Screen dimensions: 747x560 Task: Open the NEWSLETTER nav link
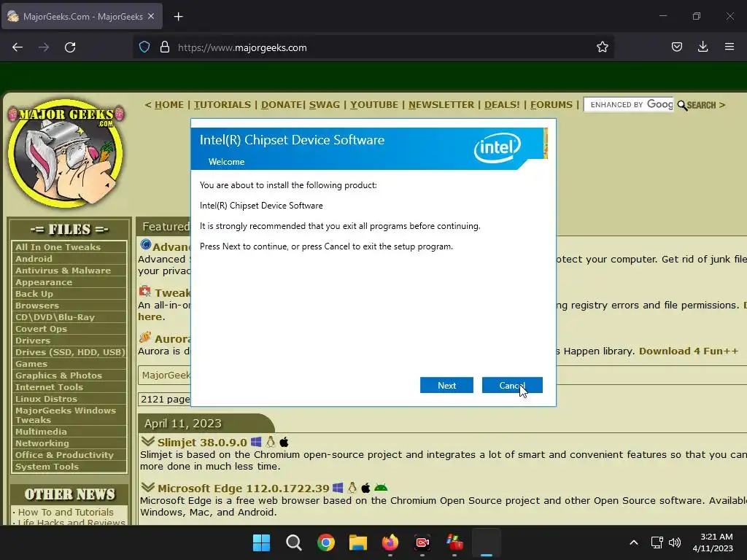pyautogui.click(x=441, y=105)
